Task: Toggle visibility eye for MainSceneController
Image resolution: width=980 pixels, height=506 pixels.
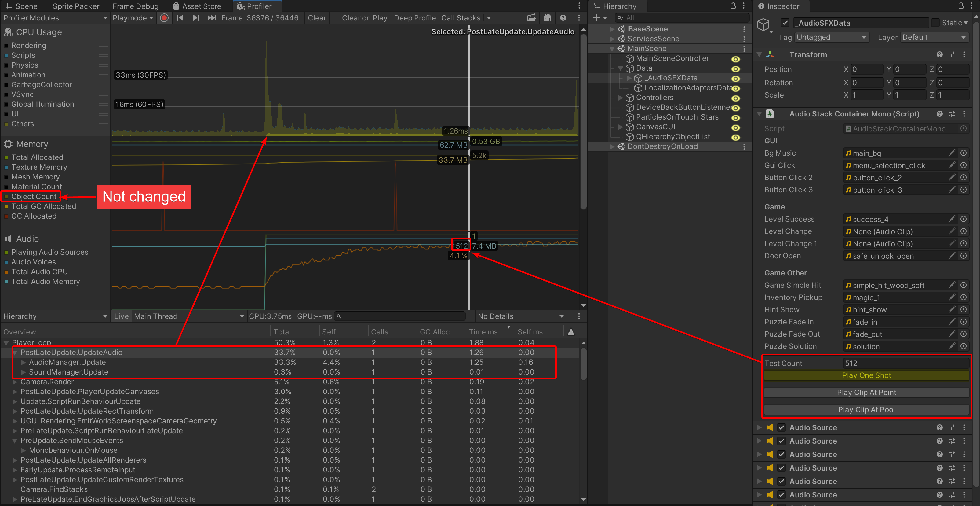Action: pos(735,59)
